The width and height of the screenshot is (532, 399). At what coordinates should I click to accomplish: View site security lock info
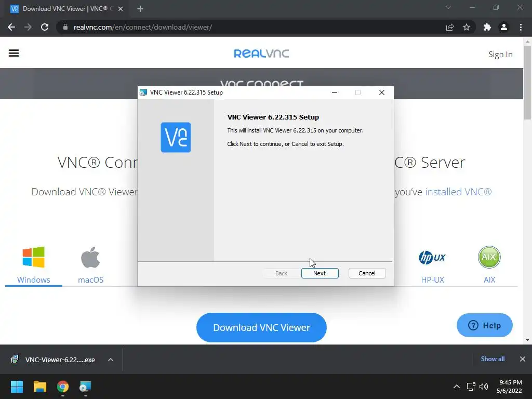click(65, 27)
